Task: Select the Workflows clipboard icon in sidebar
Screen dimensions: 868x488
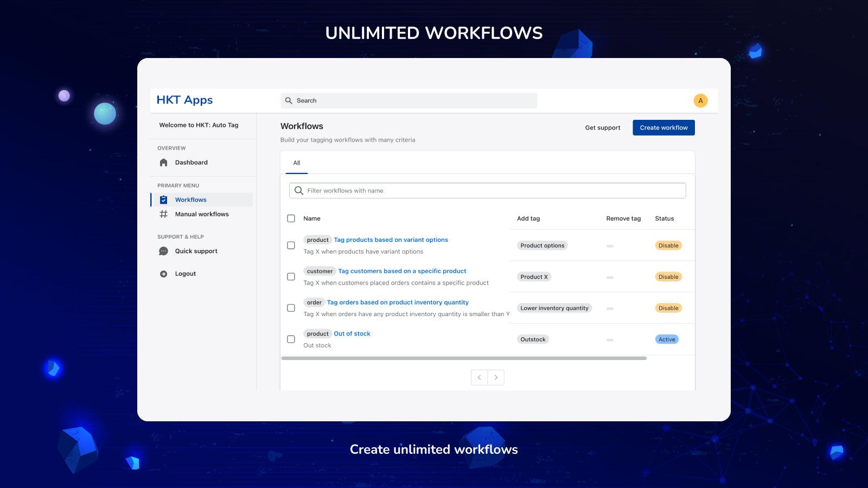Action: tap(163, 200)
